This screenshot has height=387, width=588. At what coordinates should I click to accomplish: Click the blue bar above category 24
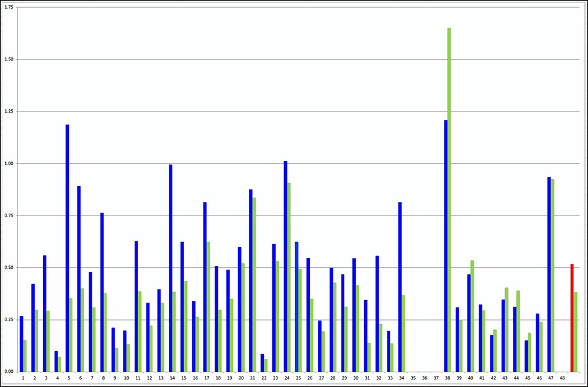[285, 266]
